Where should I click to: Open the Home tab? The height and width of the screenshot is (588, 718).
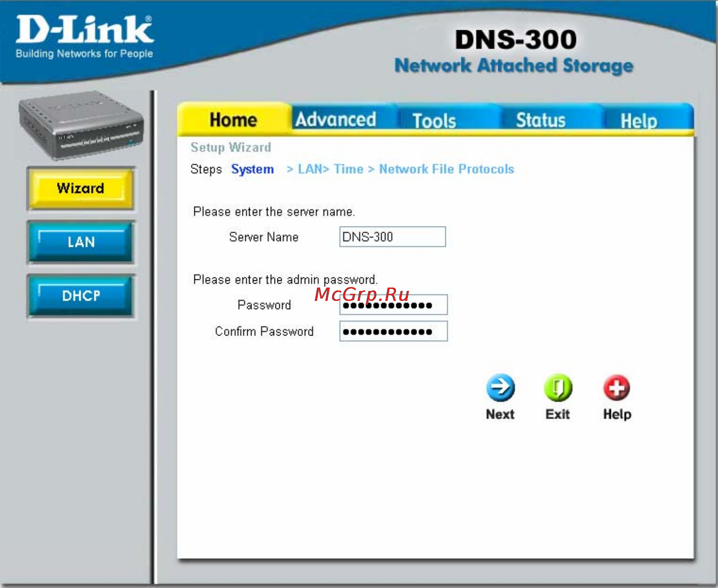233,120
